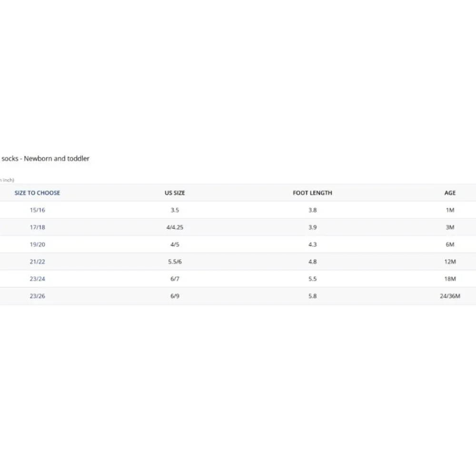Click the 3.8 foot length value
The height and width of the screenshot is (476, 476).
point(312,210)
